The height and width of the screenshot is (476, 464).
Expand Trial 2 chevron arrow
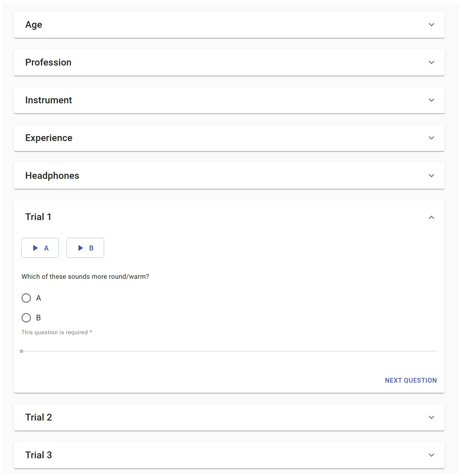coord(431,418)
